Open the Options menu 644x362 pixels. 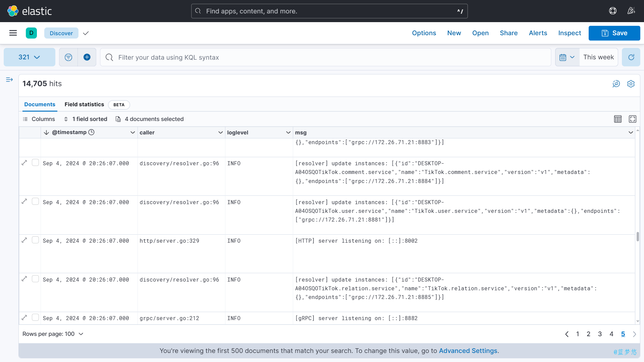coord(424,33)
